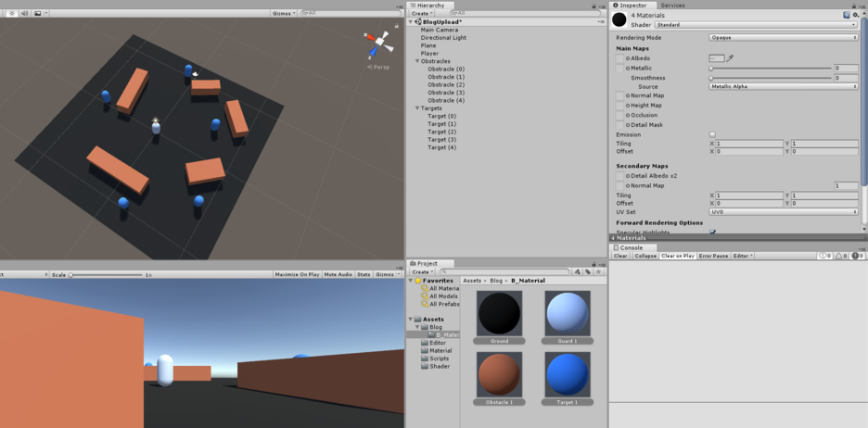
Task: Open the UV Set dropdown
Action: [784, 212]
